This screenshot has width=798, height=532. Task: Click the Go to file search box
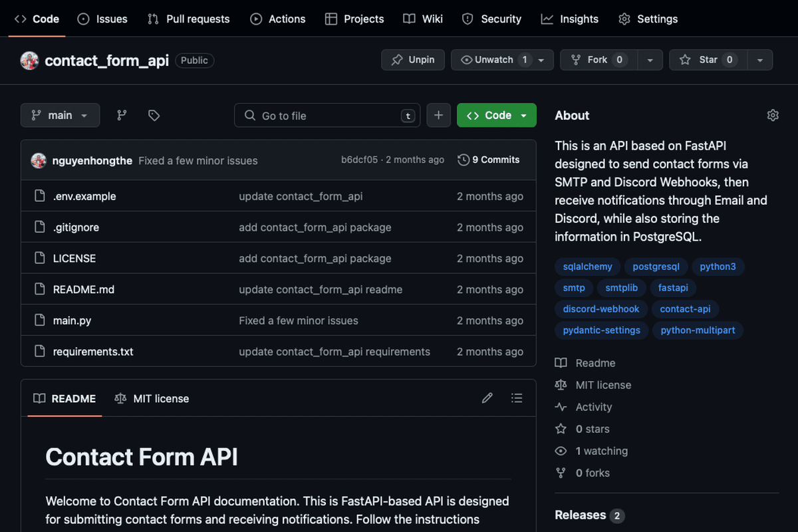[327, 115]
